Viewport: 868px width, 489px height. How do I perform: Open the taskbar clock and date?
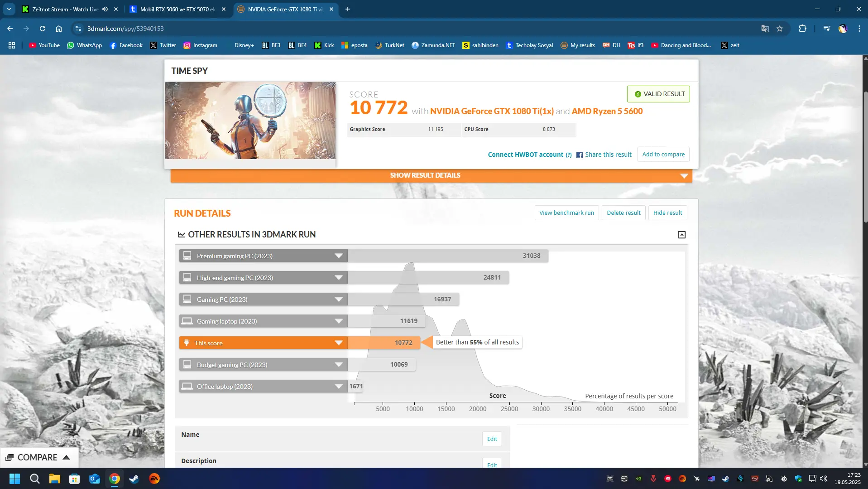point(848,479)
